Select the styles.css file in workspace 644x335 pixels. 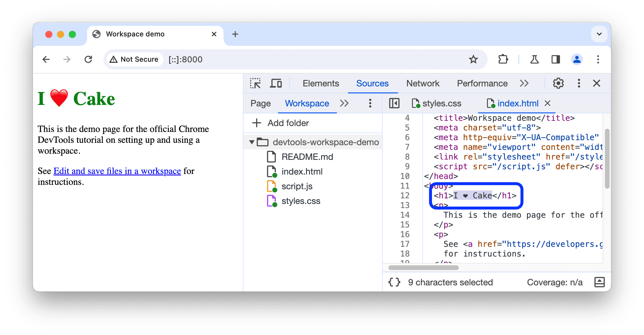coord(300,200)
